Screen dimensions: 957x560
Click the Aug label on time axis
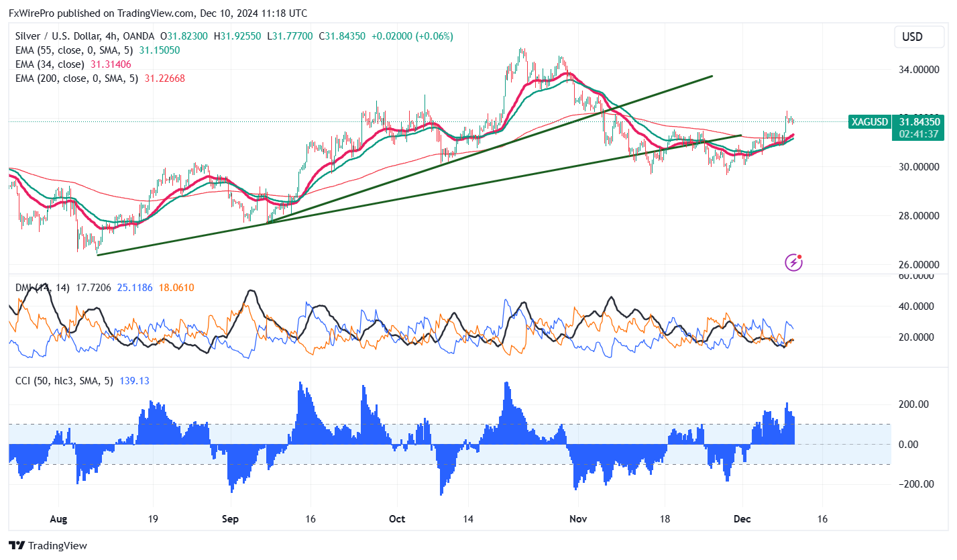(59, 519)
